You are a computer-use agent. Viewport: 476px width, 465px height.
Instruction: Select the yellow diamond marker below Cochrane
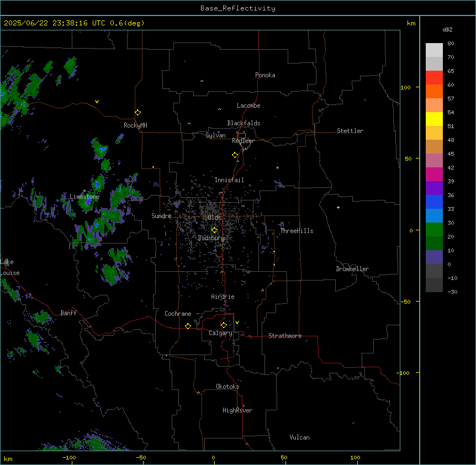tap(188, 326)
